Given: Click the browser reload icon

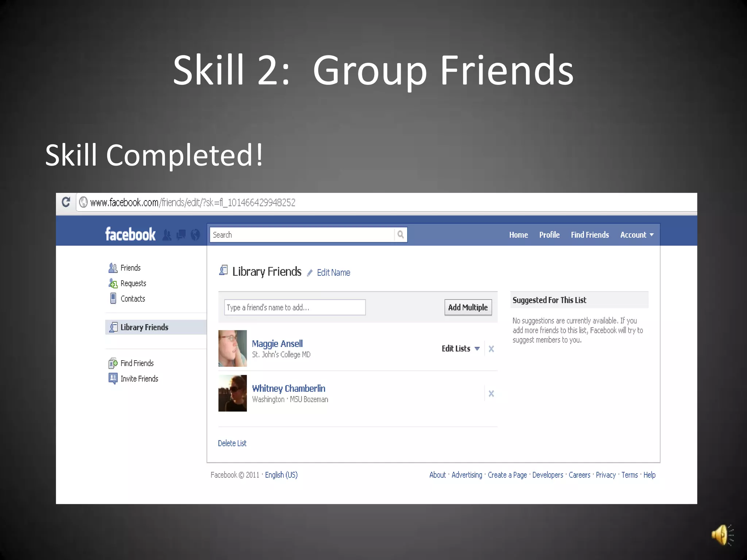Looking at the screenshot, I should click(x=66, y=202).
